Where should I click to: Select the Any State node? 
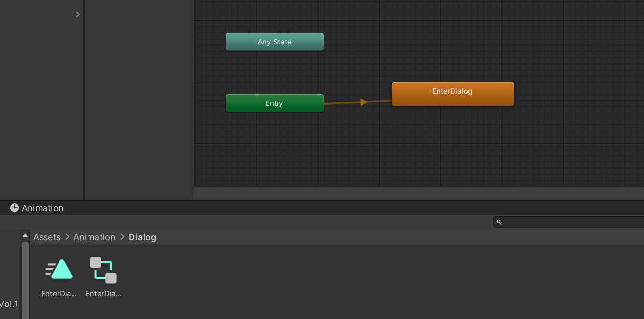point(275,42)
